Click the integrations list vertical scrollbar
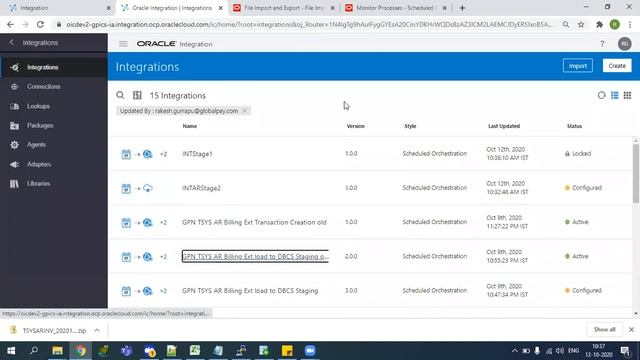Viewport: 640px width, 360px height. [636, 173]
